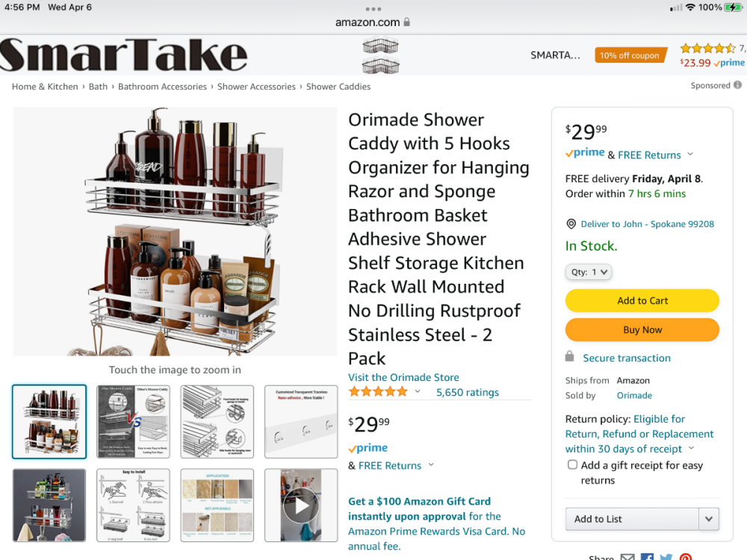
Task: Share via email envelope icon
Action: tap(627, 557)
